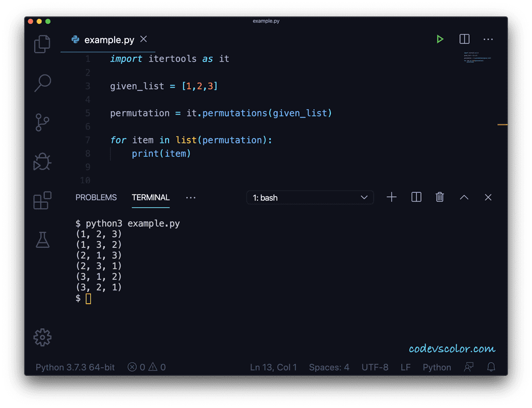Open the Extensions view
This screenshot has width=532, height=408.
pos(42,201)
